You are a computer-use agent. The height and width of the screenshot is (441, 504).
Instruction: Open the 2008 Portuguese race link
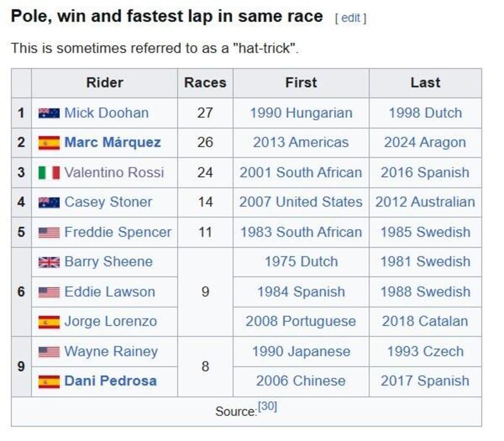click(301, 322)
